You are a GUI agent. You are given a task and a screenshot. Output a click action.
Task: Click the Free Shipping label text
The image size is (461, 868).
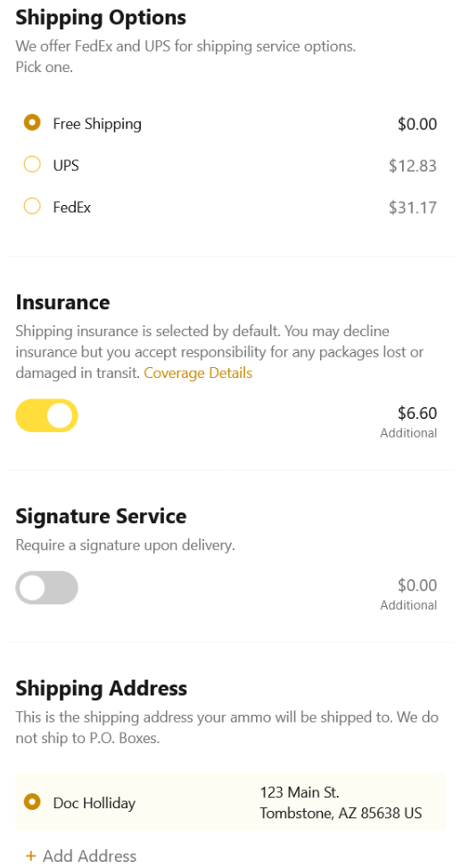(x=97, y=124)
